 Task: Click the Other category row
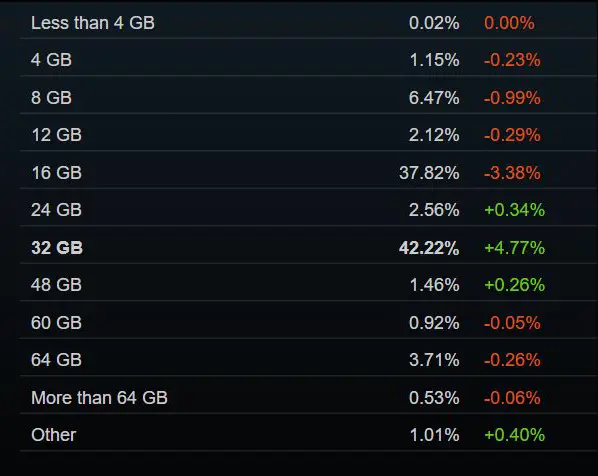click(309, 435)
